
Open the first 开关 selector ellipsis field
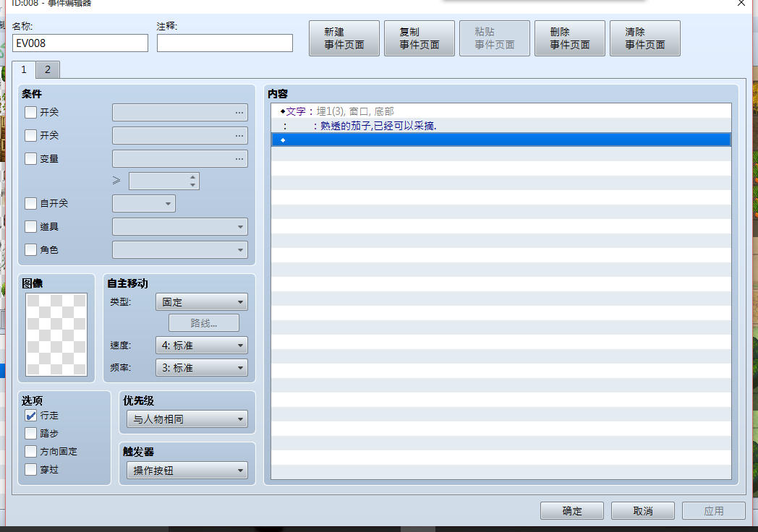180,112
